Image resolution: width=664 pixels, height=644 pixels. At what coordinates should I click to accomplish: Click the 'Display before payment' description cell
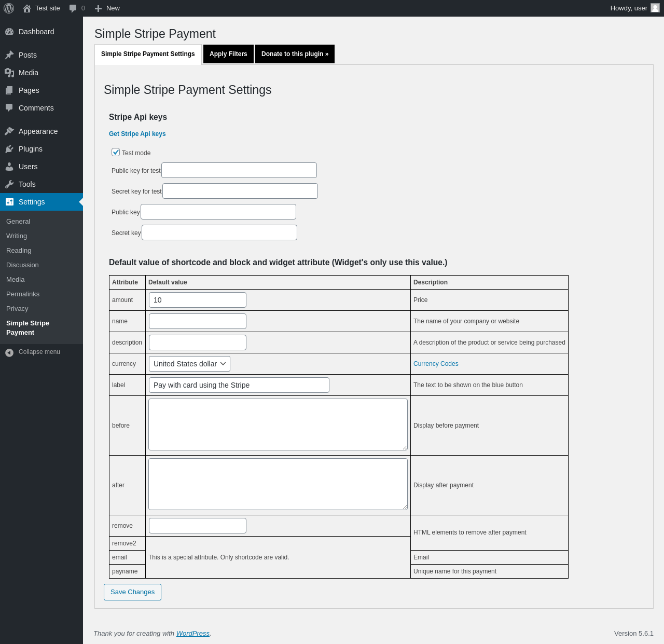point(489,426)
